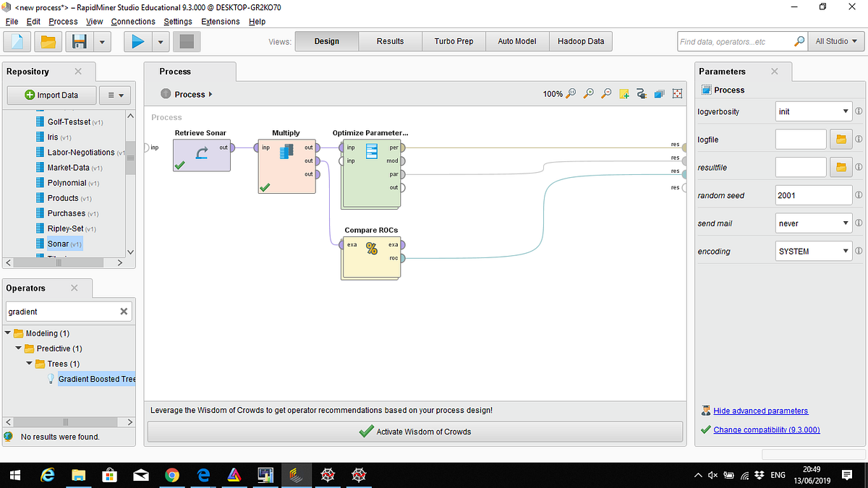The width and height of the screenshot is (868, 488).
Task: Auto-wire operators with the plug icon
Action: tap(642, 93)
